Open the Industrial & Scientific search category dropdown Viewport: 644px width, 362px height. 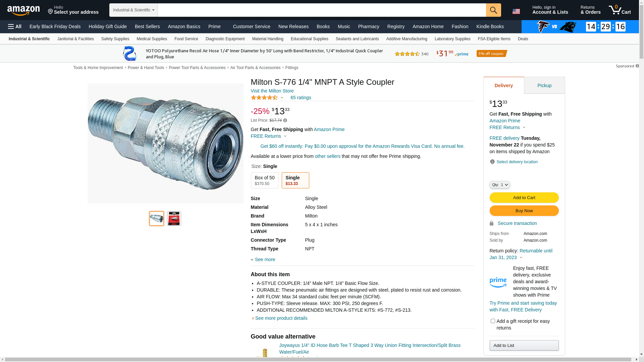(133, 10)
